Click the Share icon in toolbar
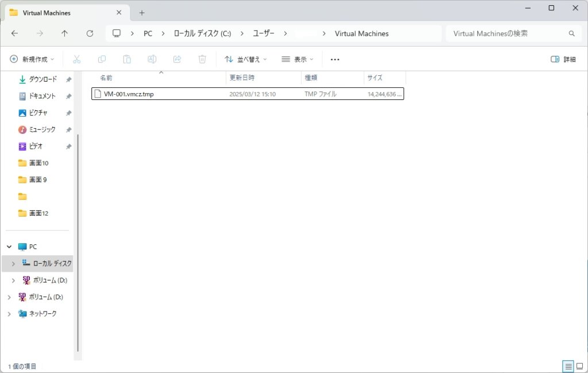Viewport: 588px width, 373px height. (177, 59)
